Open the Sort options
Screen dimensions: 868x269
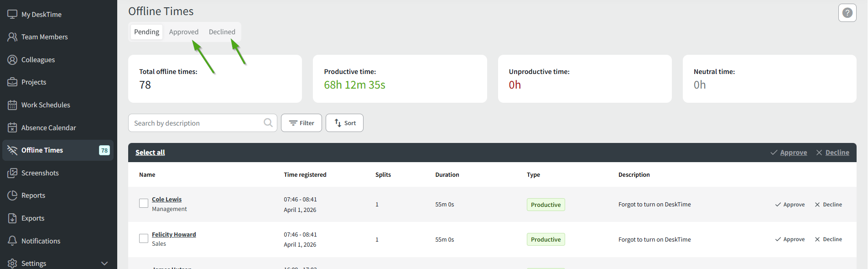click(x=344, y=123)
